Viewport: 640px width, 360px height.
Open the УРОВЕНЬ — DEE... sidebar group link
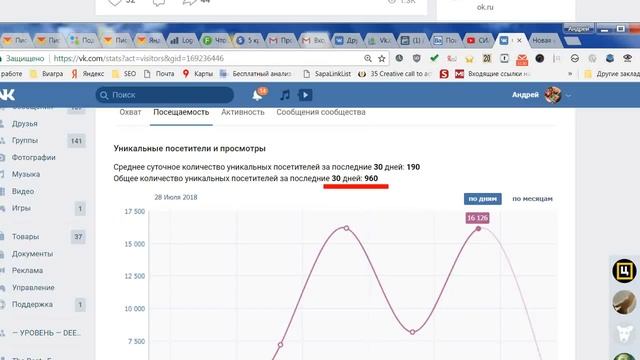point(46,333)
